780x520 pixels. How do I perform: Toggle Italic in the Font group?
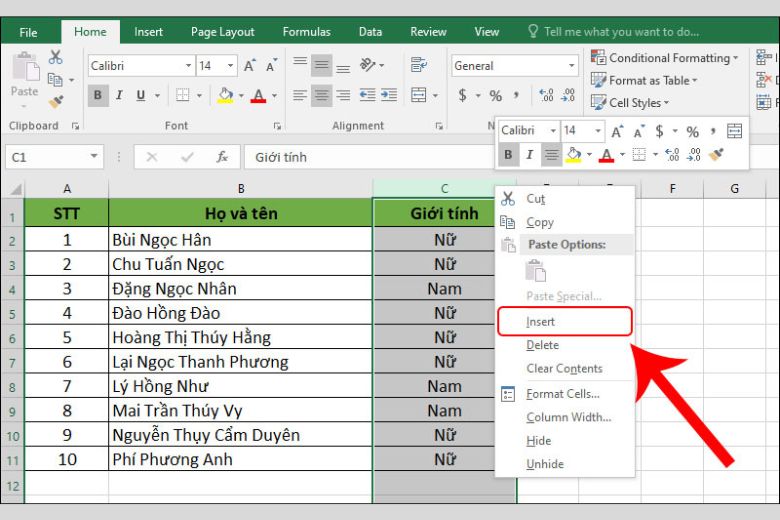[119, 95]
